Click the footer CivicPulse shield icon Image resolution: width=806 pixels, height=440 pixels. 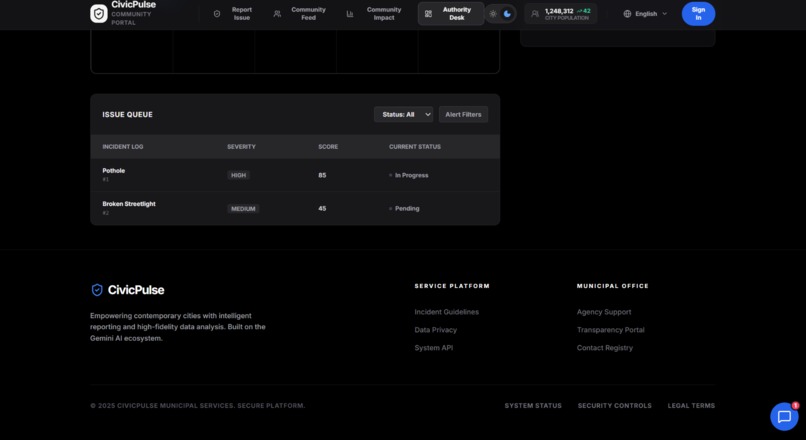click(x=97, y=290)
